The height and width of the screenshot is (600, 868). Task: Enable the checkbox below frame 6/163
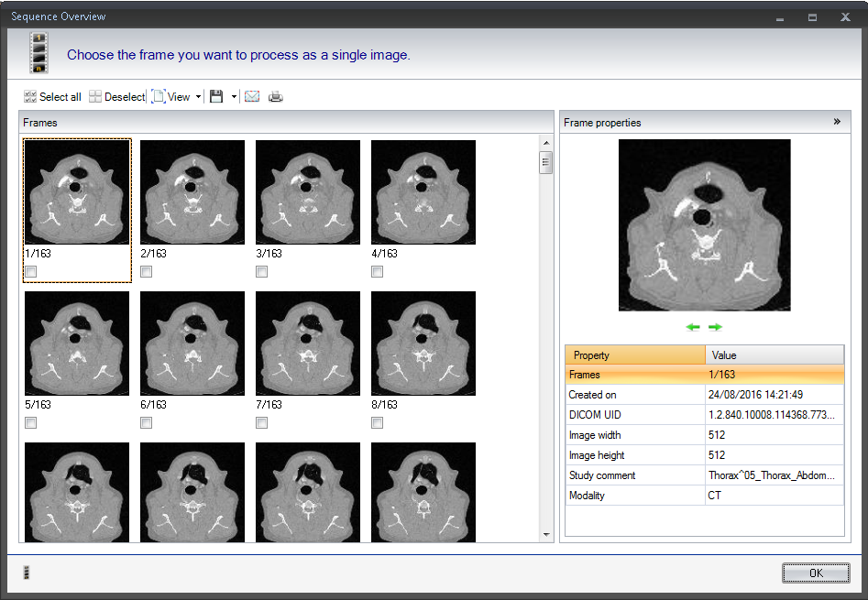click(147, 423)
